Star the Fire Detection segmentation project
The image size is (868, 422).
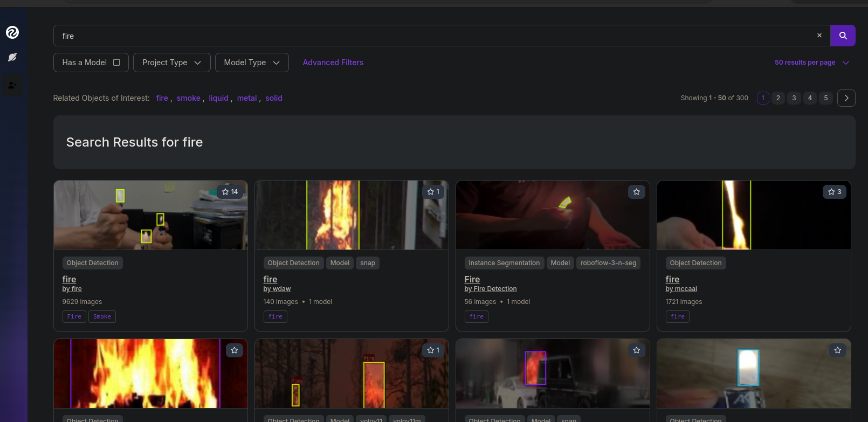637,192
